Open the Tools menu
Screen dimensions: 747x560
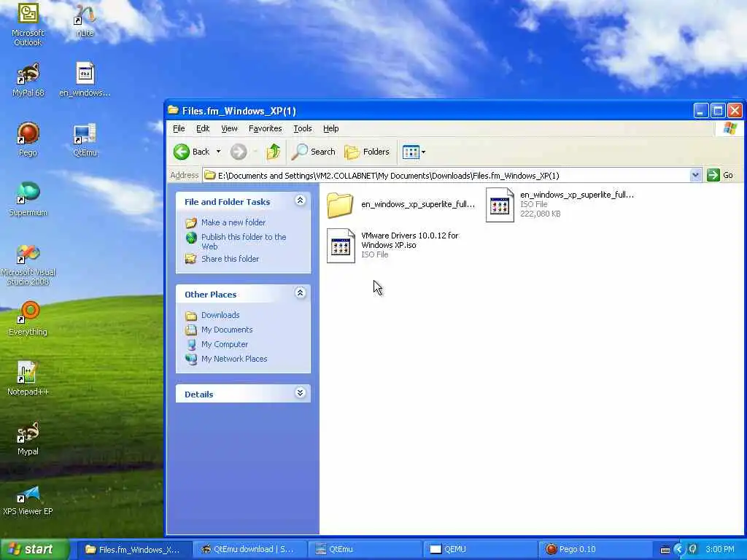(x=303, y=128)
